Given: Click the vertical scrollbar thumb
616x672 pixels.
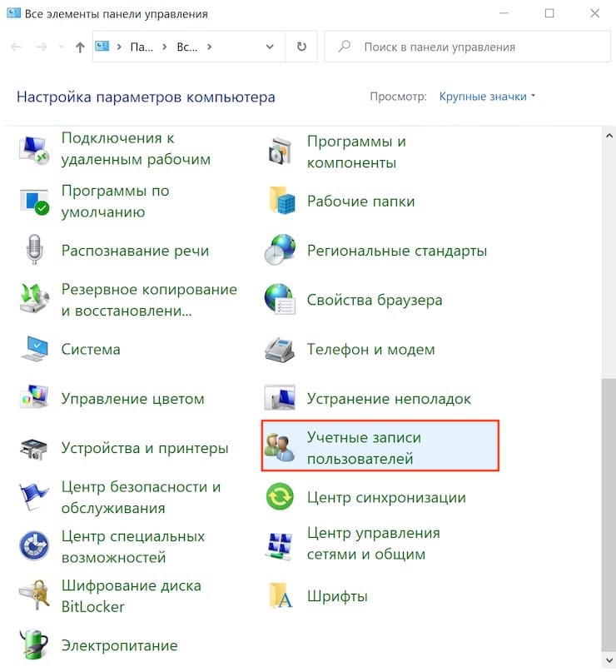Looking at the screenshot, I should (x=609, y=515).
